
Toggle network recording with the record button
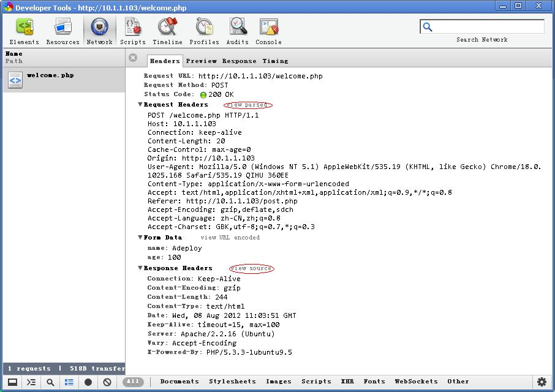click(x=87, y=382)
